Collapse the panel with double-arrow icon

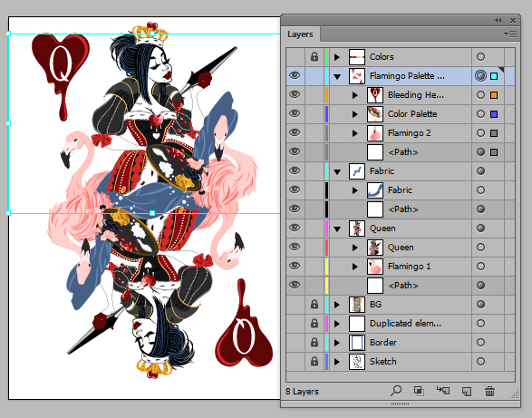498,20
